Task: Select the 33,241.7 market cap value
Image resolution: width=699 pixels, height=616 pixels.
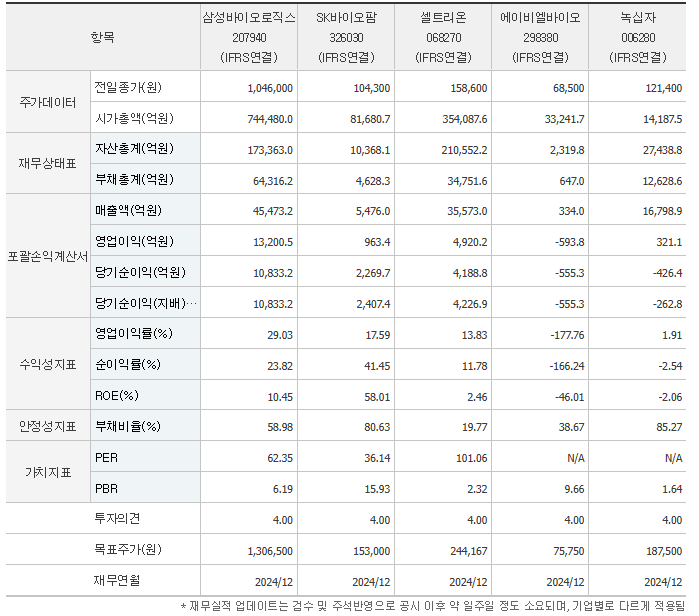Action: (x=564, y=119)
